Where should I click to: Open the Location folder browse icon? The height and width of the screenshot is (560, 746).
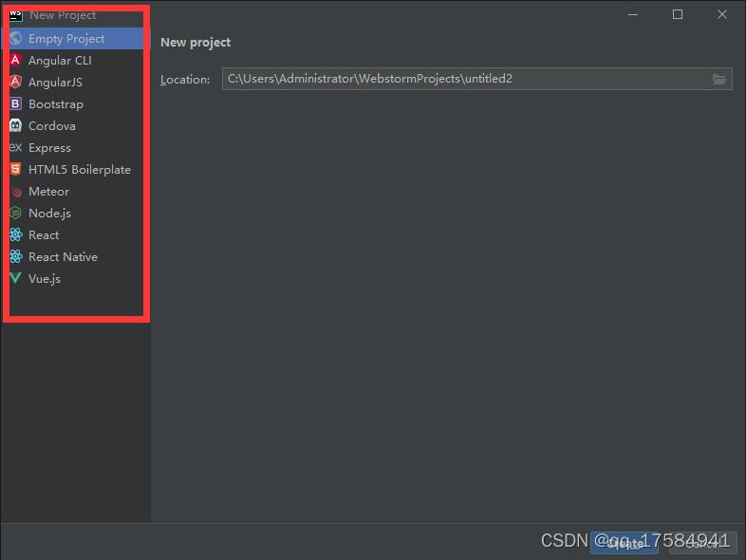click(x=718, y=79)
